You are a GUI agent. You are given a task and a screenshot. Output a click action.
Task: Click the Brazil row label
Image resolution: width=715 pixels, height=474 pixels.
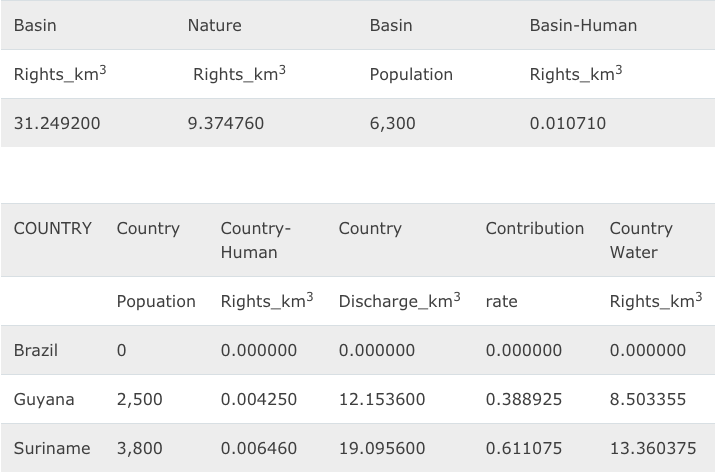coord(36,351)
